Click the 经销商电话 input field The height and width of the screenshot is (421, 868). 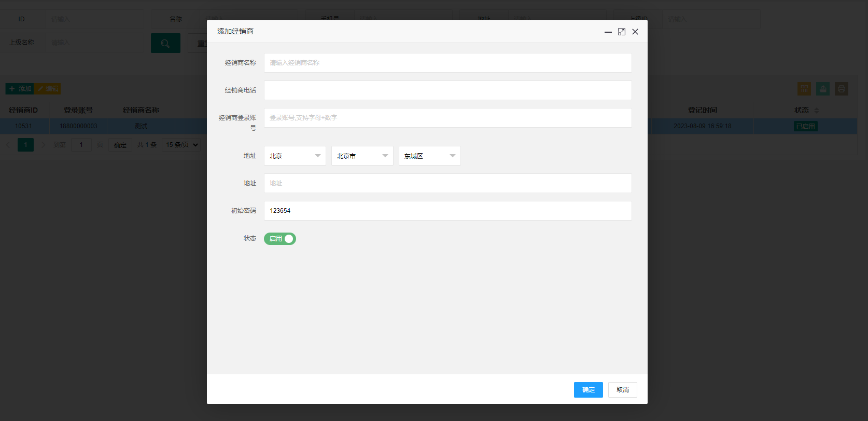click(x=448, y=90)
